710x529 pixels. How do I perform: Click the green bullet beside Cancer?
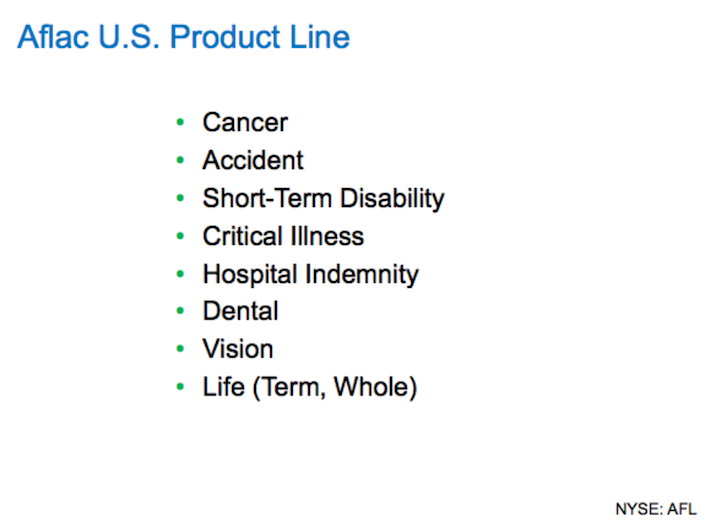point(180,122)
